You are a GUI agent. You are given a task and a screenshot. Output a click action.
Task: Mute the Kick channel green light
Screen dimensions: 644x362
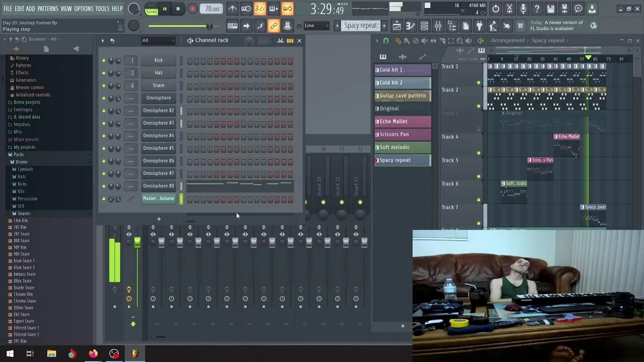(x=104, y=60)
